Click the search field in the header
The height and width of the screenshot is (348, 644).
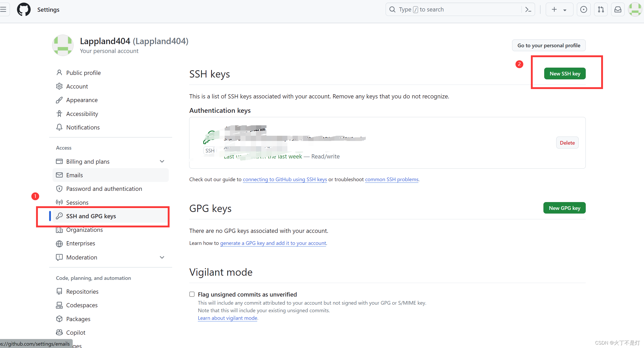444,9
